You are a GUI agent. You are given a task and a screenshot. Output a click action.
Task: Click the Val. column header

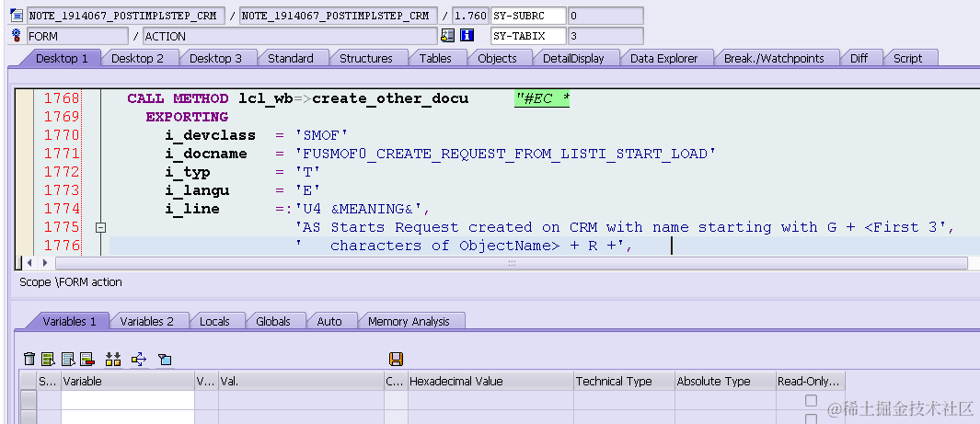(x=301, y=381)
